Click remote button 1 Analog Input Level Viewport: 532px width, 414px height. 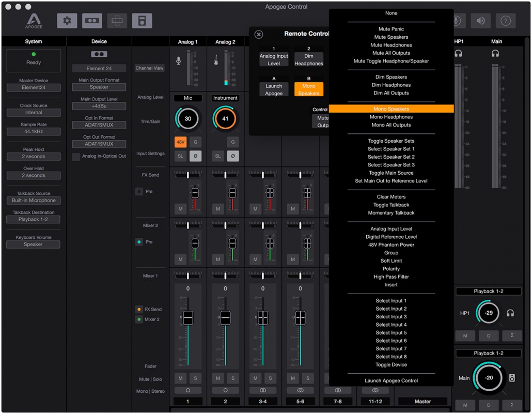[x=274, y=59]
